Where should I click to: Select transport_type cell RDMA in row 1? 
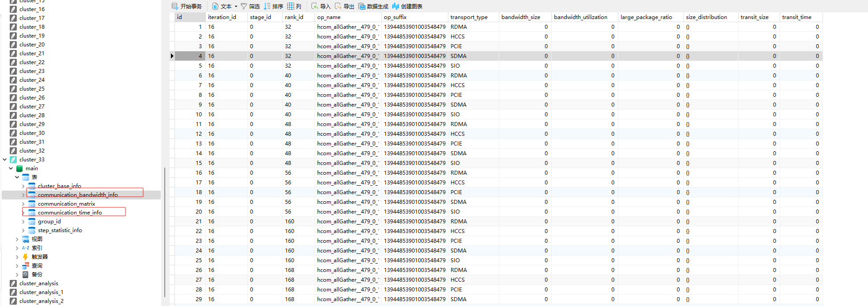click(474, 27)
